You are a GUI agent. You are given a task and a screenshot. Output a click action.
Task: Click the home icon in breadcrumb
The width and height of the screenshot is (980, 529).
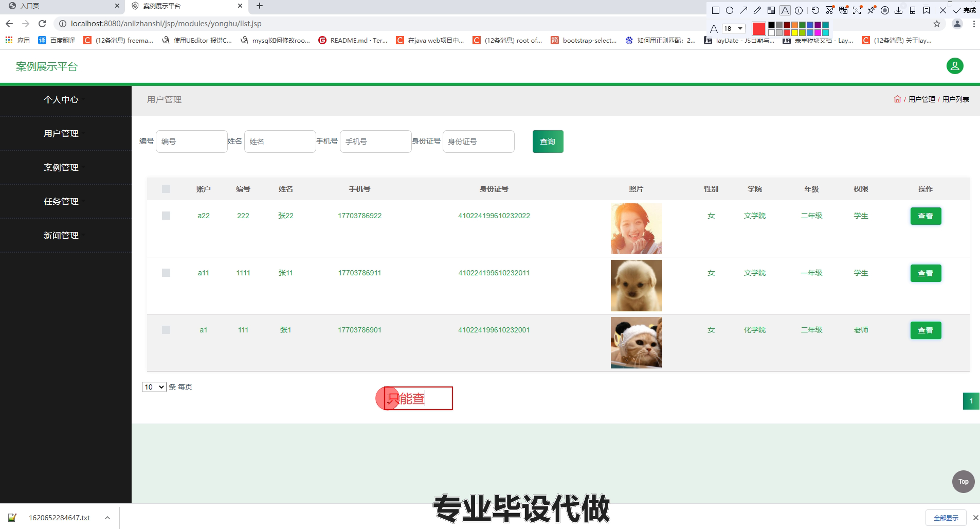pyautogui.click(x=897, y=99)
